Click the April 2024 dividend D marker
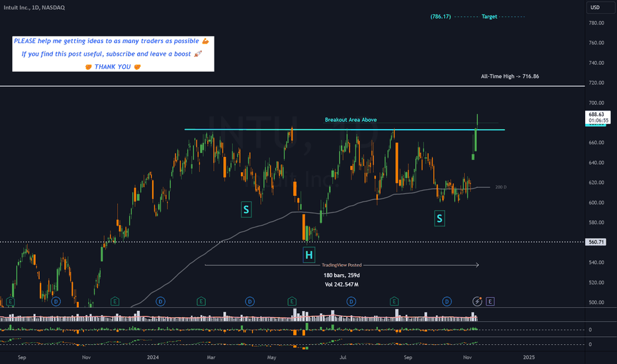Screen dimensions: 617x364 pos(250,302)
